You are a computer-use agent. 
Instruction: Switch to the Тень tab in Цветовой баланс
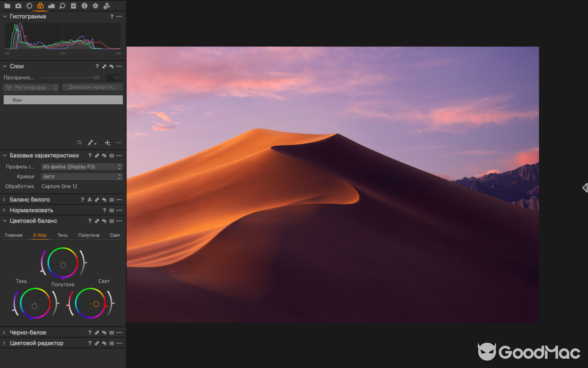(62, 235)
